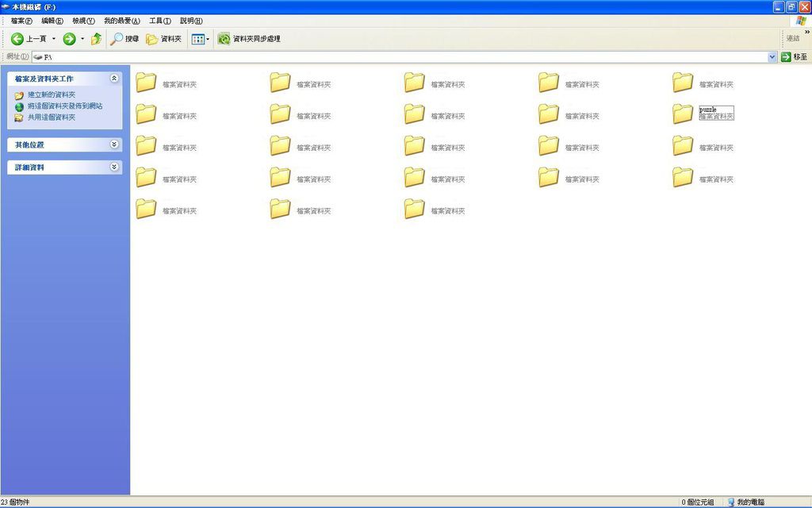Viewport: 812px width, 508px height.
Task: Restore down the 本機磁碟 (F:) window
Action: pyautogui.click(x=791, y=6)
